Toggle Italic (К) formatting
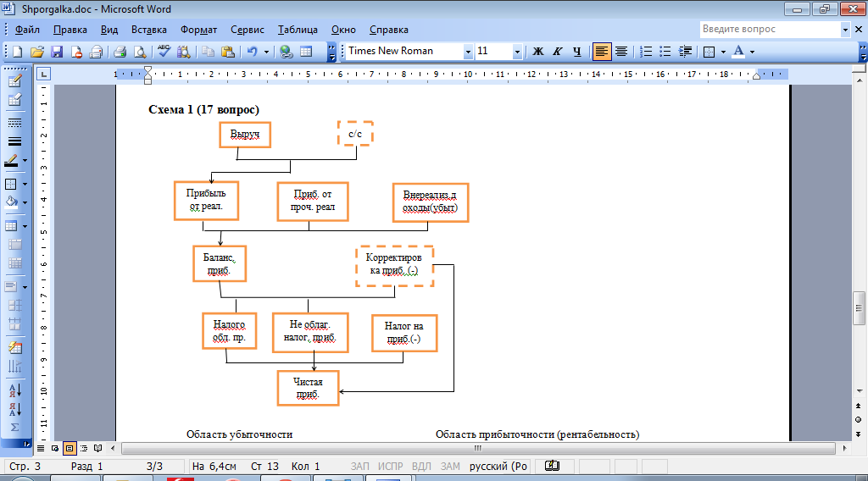Image resolution: width=868 pixels, height=481 pixels. tap(558, 52)
